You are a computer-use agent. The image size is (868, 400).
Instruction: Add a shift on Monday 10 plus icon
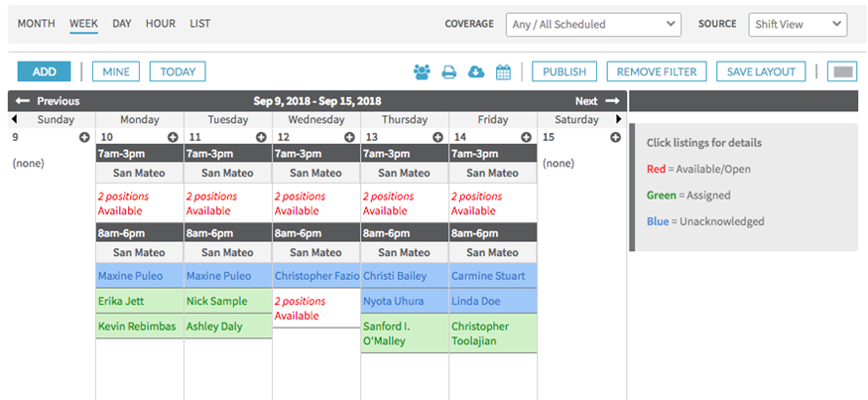tap(173, 137)
